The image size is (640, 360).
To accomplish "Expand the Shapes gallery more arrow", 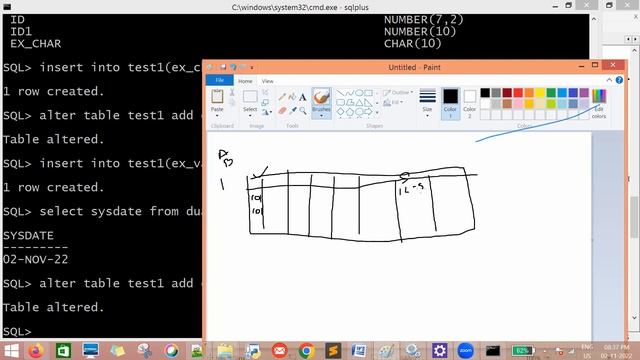I will click(377, 112).
